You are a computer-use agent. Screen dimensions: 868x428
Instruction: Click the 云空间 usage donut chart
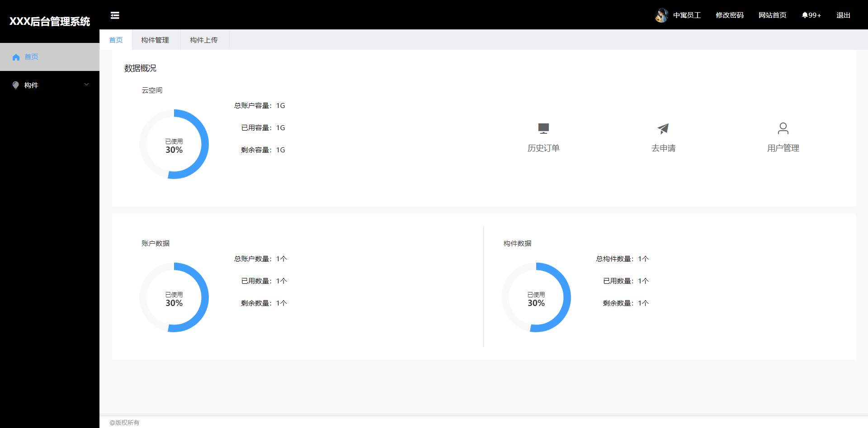174,144
